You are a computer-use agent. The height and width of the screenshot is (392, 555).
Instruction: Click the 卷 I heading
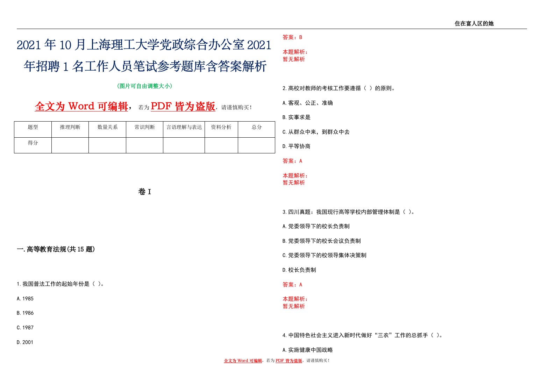click(x=144, y=191)
